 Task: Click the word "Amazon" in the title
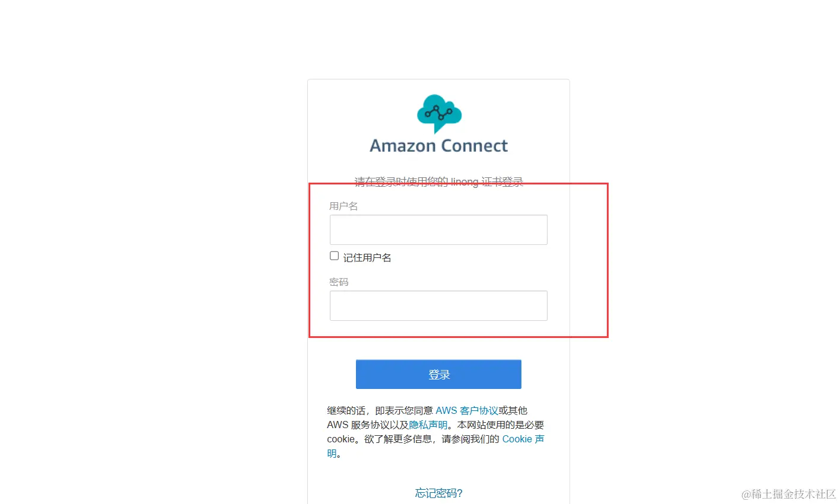[x=402, y=146]
